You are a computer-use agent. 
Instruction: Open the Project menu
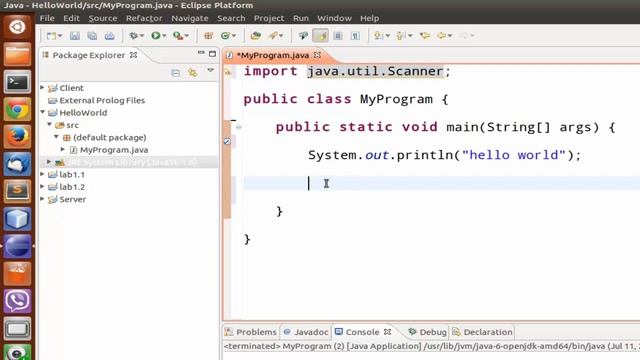pyautogui.click(x=269, y=18)
